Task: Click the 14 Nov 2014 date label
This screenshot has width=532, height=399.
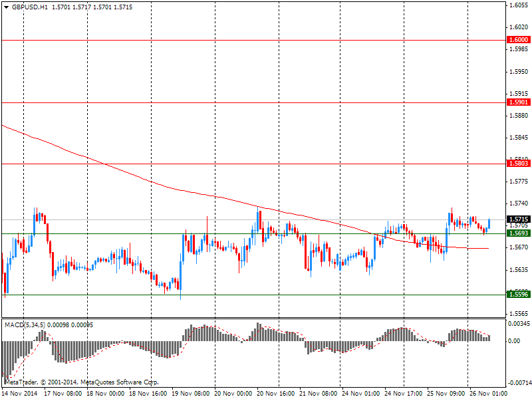Action: [19, 394]
